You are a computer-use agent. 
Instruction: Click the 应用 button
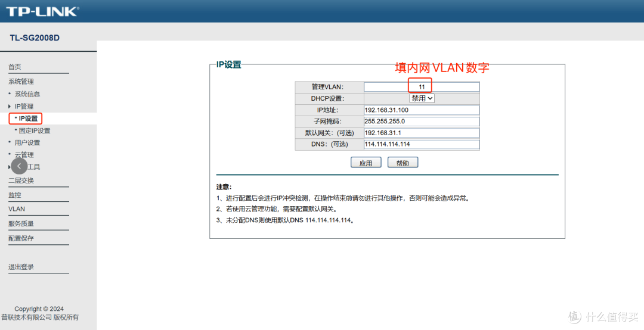click(x=366, y=163)
